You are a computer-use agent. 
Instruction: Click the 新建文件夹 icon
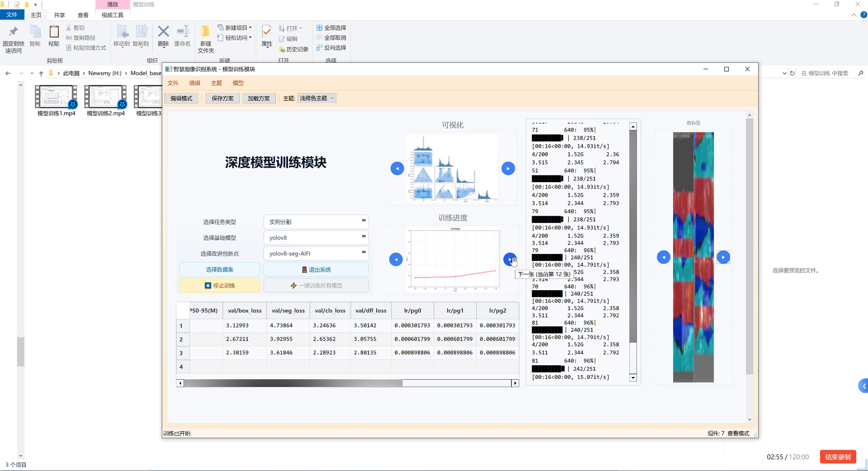[206, 32]
